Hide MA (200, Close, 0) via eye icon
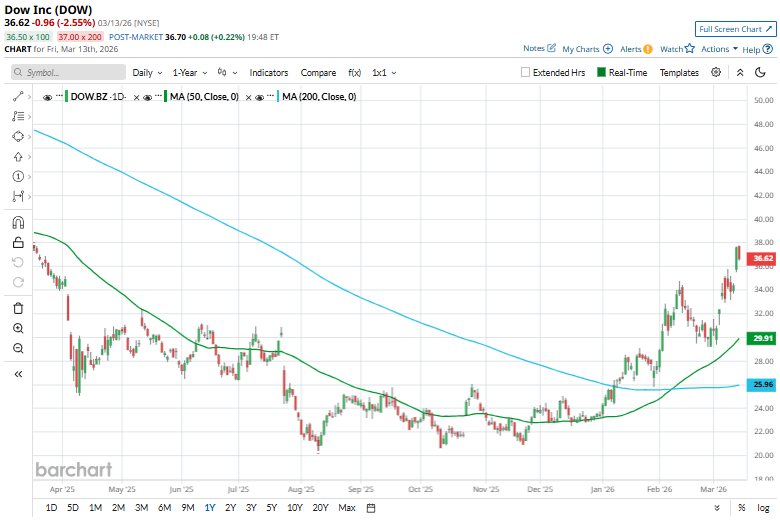Viewport: 780px width, 522px height. point(259,98)
